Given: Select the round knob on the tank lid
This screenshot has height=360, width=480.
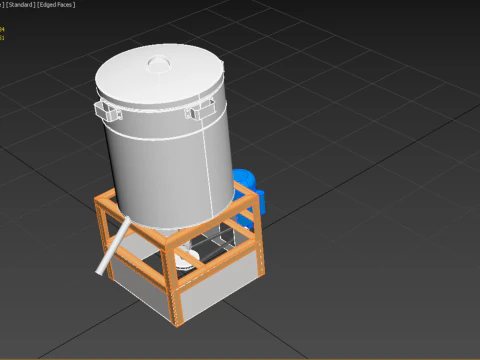Looking at the screenshot, I should [159, 64].
